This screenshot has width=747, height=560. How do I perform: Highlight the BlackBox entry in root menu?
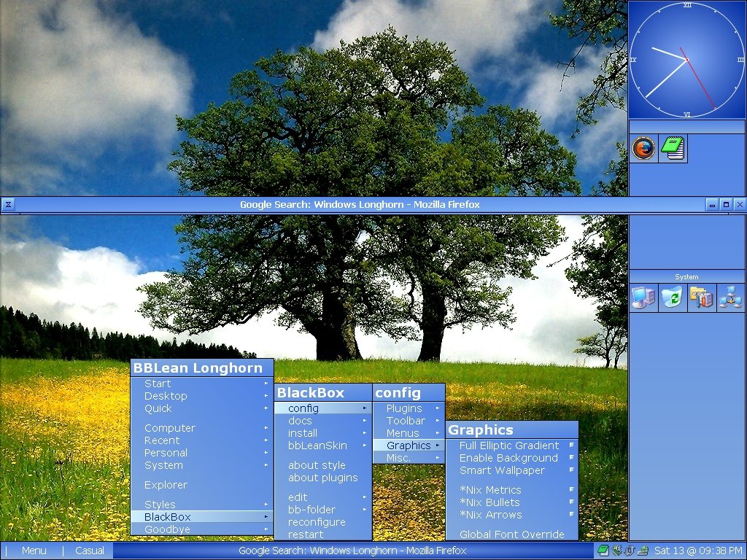coord(202,517)
